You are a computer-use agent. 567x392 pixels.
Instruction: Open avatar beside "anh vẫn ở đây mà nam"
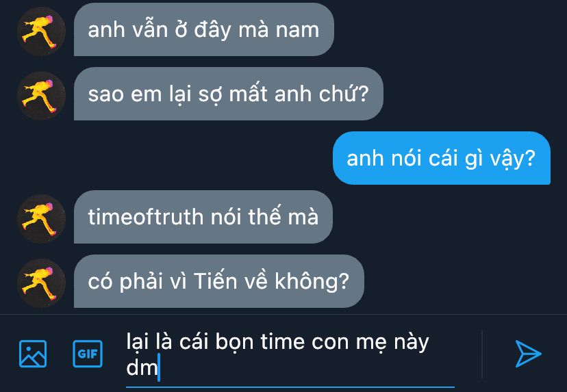point(41,31)
